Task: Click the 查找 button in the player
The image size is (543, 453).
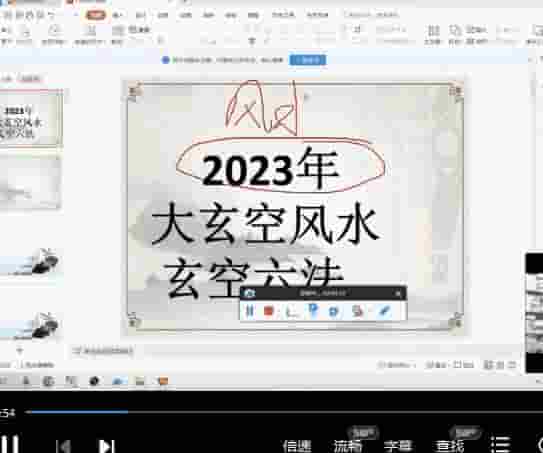Action: 449,446
